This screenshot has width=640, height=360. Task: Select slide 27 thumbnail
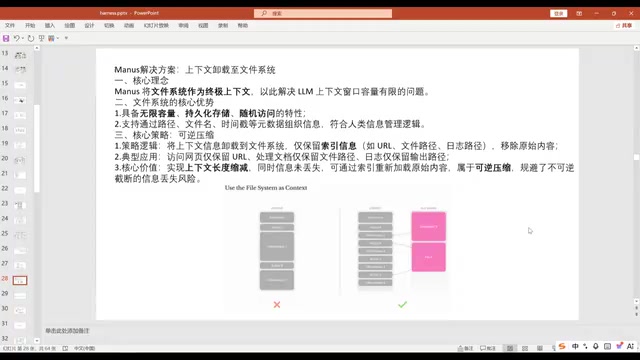pyautogui.click(x=20, y=265)
